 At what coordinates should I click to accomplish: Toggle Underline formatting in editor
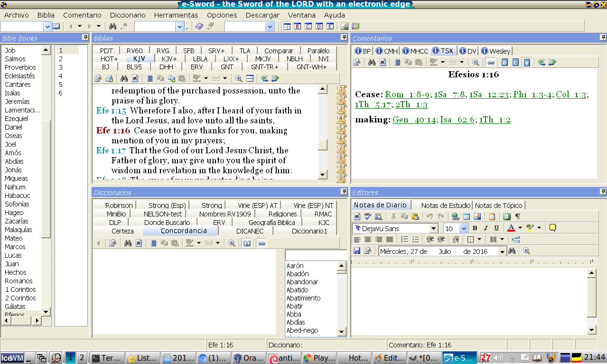pyautogui.click(x=496, y=228)
